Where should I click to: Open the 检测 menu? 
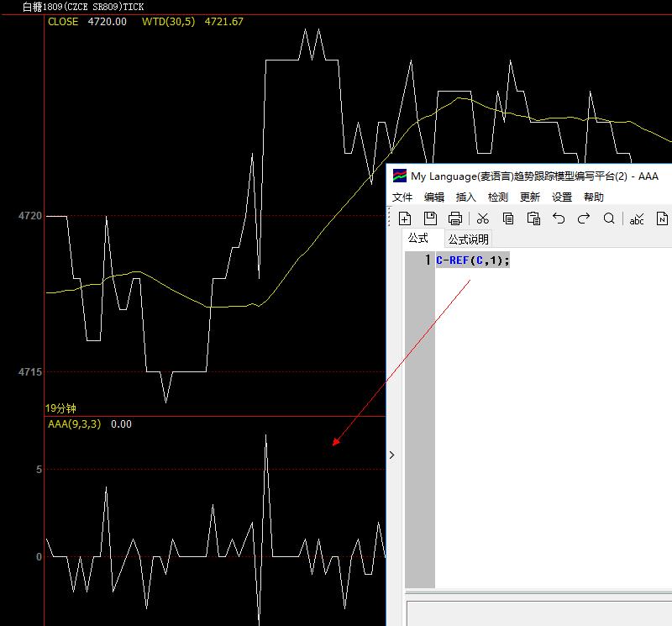pyautogui.click(x=498, y=197)
